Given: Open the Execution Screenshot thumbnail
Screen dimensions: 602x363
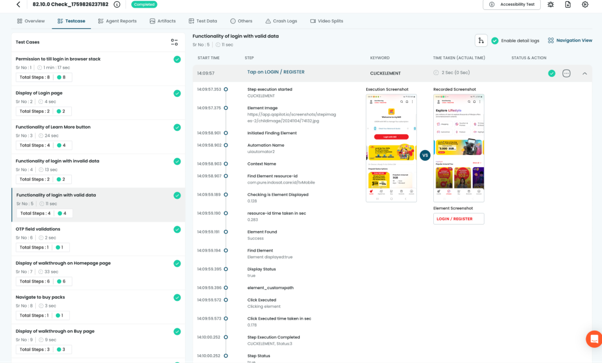Looking at the screenshot, I should pyautogui.click(x=391, y=148).
